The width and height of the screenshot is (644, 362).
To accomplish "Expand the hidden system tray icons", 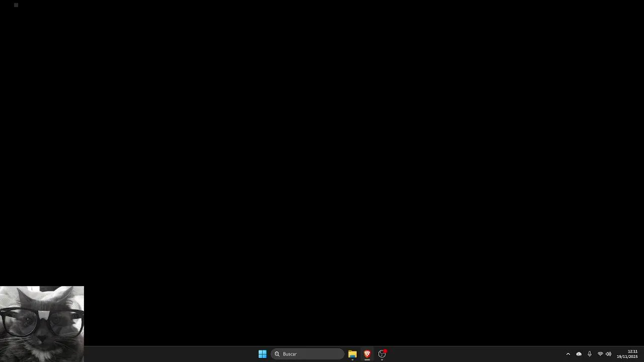I will coord(568,354).
